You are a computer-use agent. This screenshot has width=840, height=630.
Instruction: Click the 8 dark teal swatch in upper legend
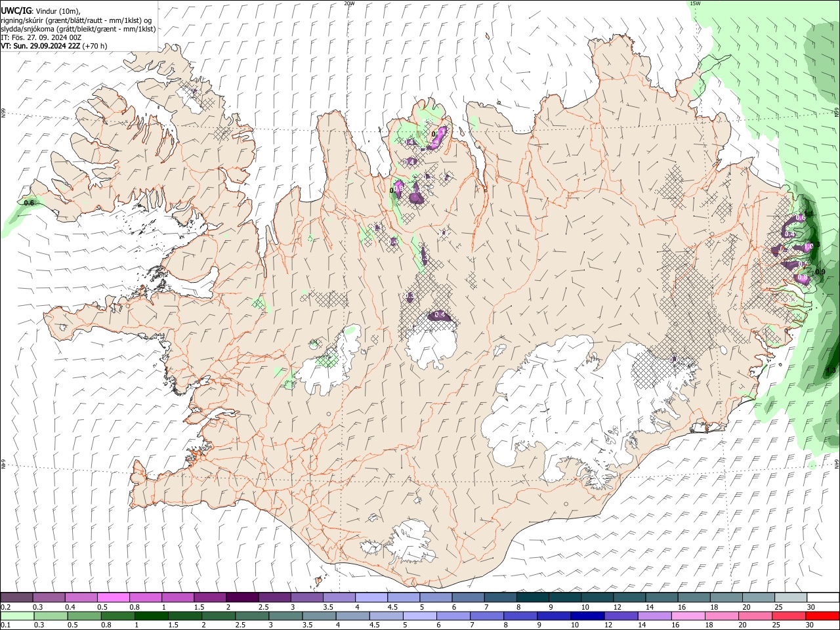tap(532, 597)
